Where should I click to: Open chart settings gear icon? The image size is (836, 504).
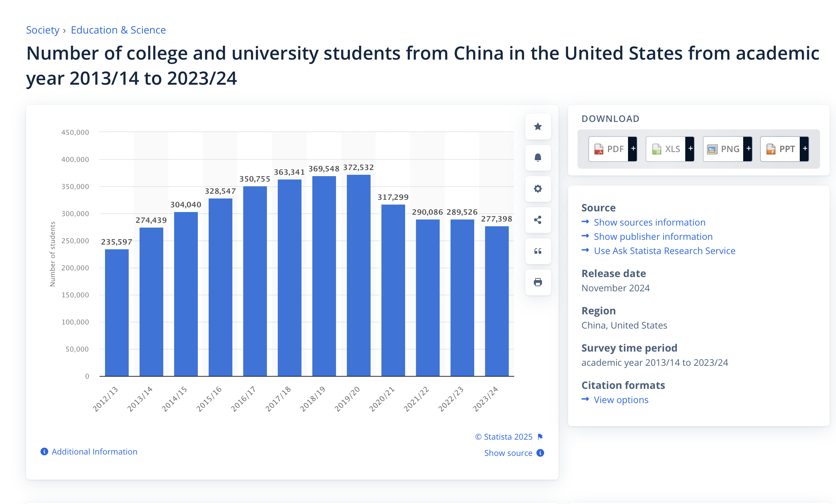tap(538, 189)
